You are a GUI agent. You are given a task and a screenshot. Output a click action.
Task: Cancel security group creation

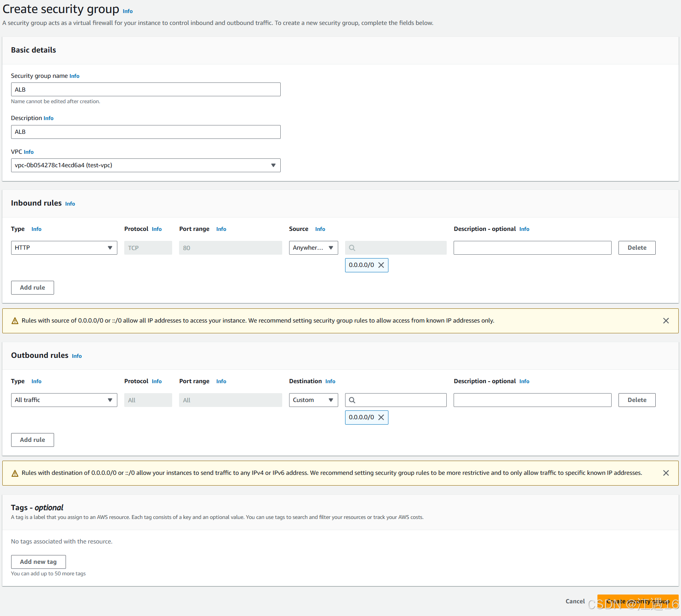click(x=575, y=601)
